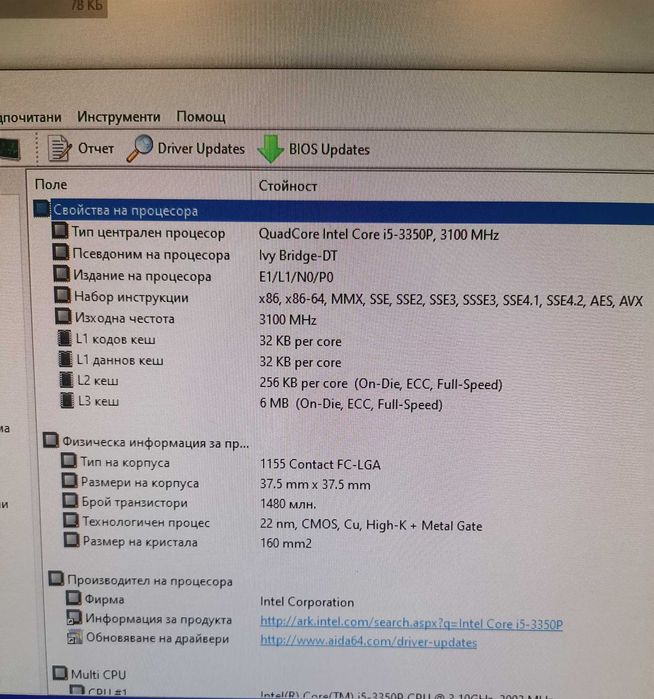The width and height of the screenshot is (654, 699).
Task: Select the Псевдоним на процесора label
Action: click(151, 255)
